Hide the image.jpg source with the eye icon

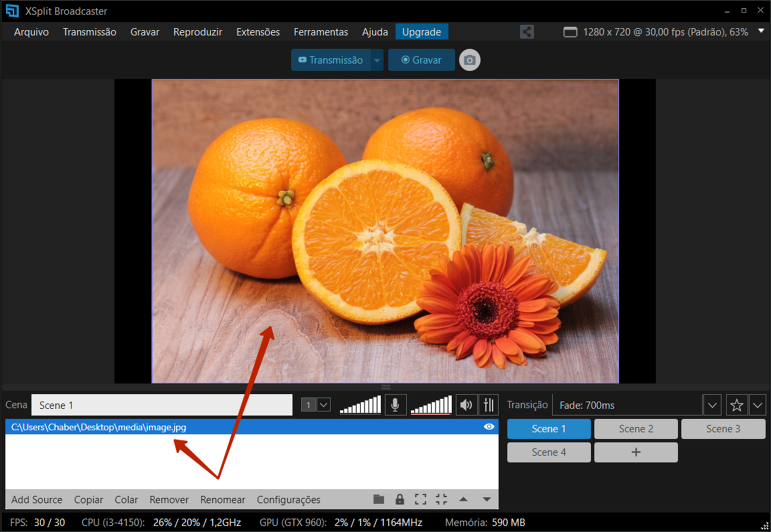[x=489, y=427]
